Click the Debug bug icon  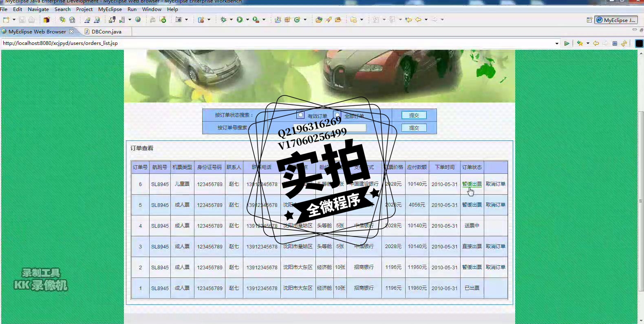pos(223,20)
